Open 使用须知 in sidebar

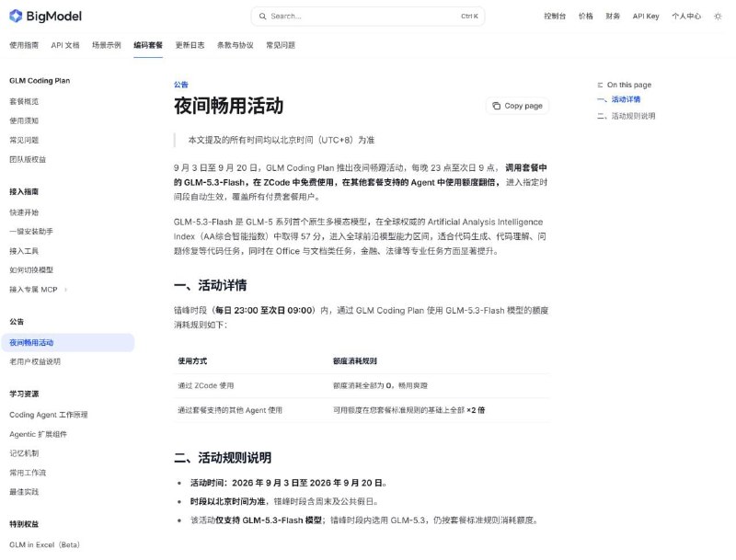pyautogui.click(x=24, y=120)
